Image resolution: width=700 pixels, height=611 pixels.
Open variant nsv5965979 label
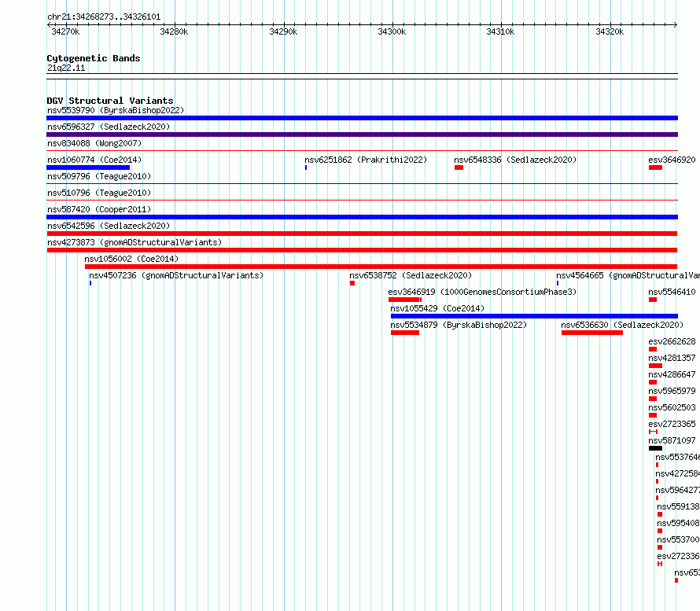(672, 391)
